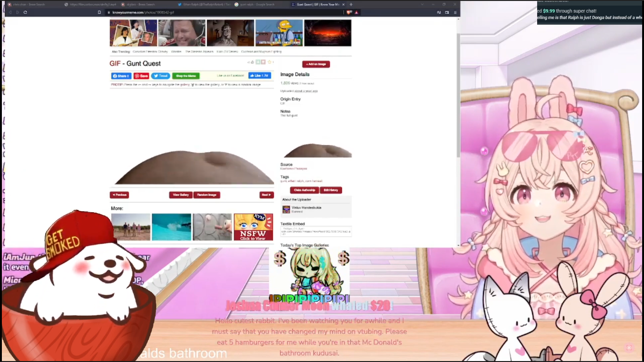Open the Cuphead and Mugman Fighting link
This screenshot has width=644, height=362.
click(x=261, y=52)
